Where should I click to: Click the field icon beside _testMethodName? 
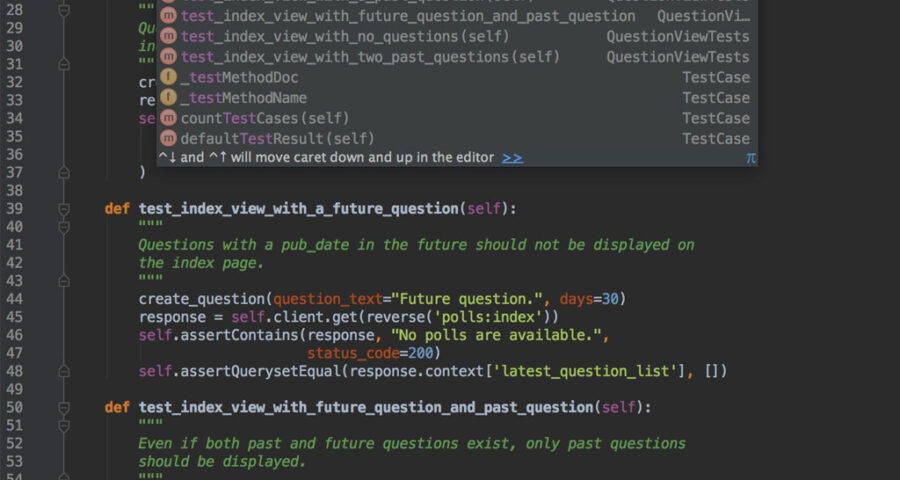pyautogui.click(x=168, y=98)
